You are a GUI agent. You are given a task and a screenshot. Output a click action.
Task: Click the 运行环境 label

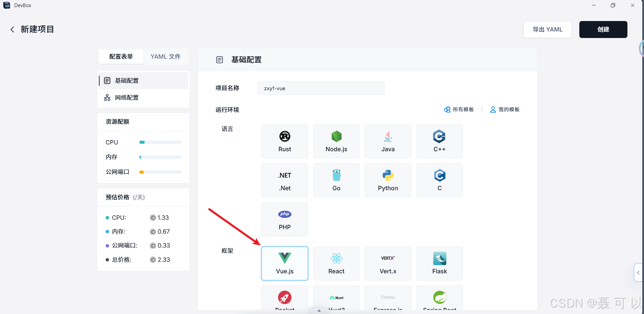click(x=227, y=110)
